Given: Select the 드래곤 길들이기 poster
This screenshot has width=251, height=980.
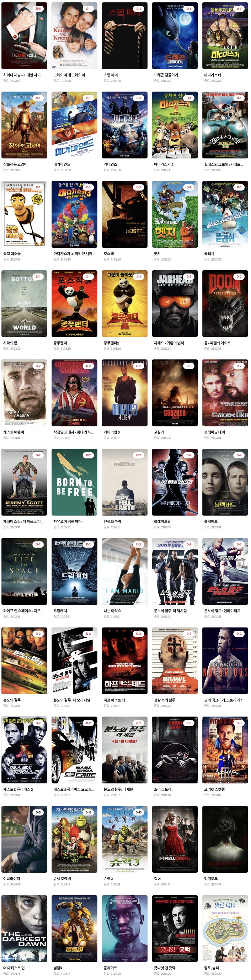Looking at the screenshot, I should point(175,36).
